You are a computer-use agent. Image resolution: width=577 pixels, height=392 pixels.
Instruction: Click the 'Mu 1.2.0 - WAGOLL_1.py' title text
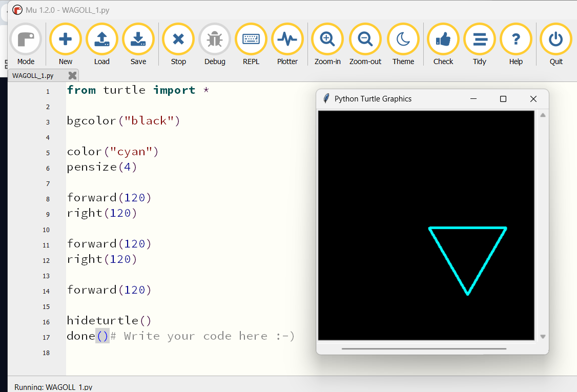coord(67,10)
